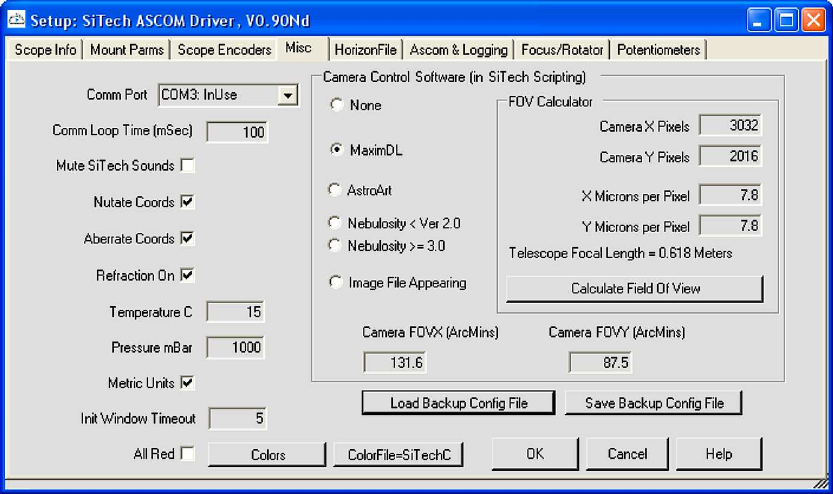
Task: Click Load Backup Config File button
Action: (458, 403)
